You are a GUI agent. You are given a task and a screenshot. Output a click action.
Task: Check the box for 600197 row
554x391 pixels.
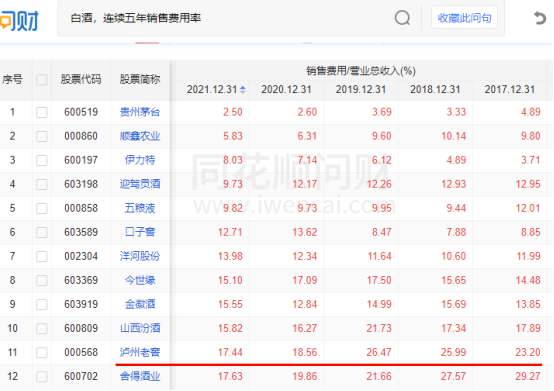tap(42, 160)
